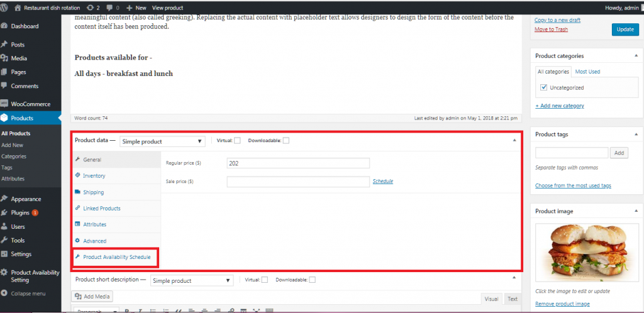Open the comments bubble in admin bar
This screenshot has width=644, height=313.
tap(110, 8)
